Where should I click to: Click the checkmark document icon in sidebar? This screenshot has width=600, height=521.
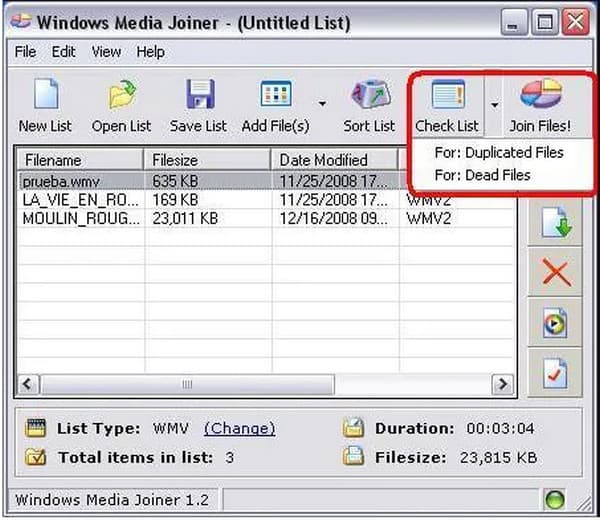(x=556, y=373)
